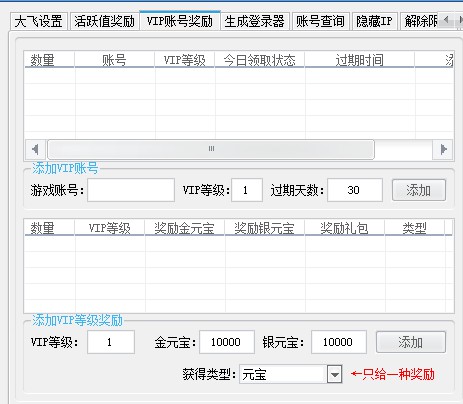
Task: Click 添加 button in 添加VIP账号 group
Action: [x=419, y=190]
